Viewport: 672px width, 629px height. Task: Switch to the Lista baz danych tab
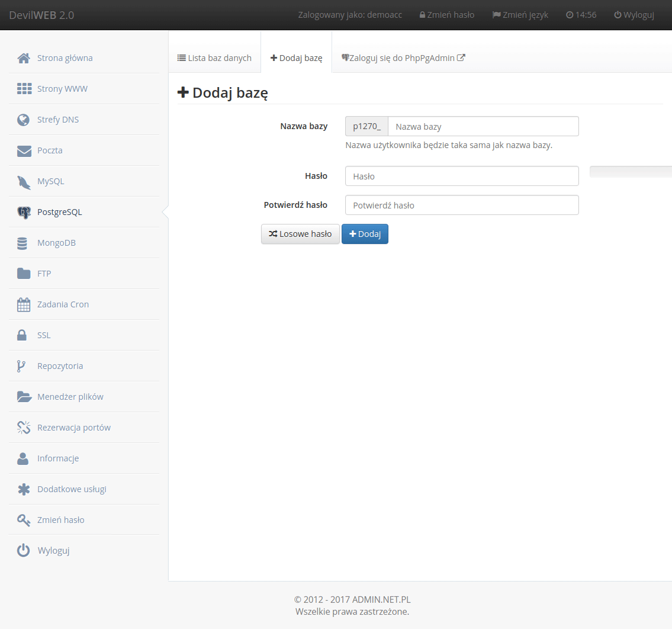point(214,57)
